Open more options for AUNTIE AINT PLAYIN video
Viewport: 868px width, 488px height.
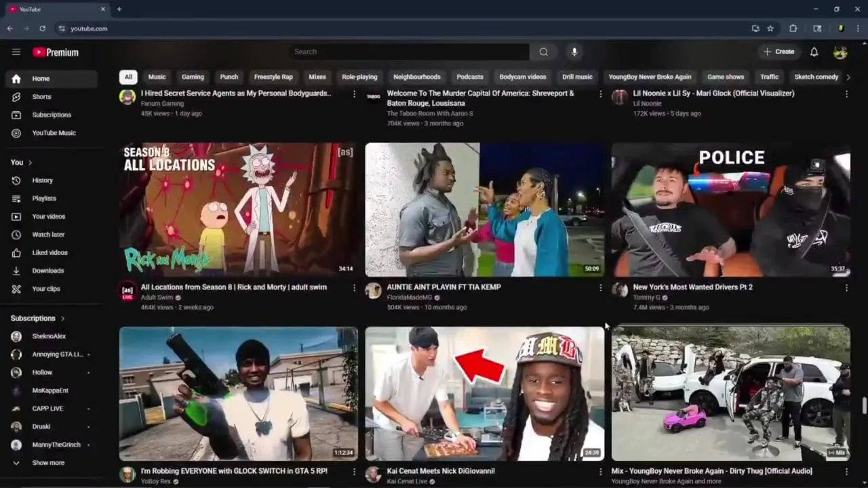pyautogui.click(x=600, y=288)
